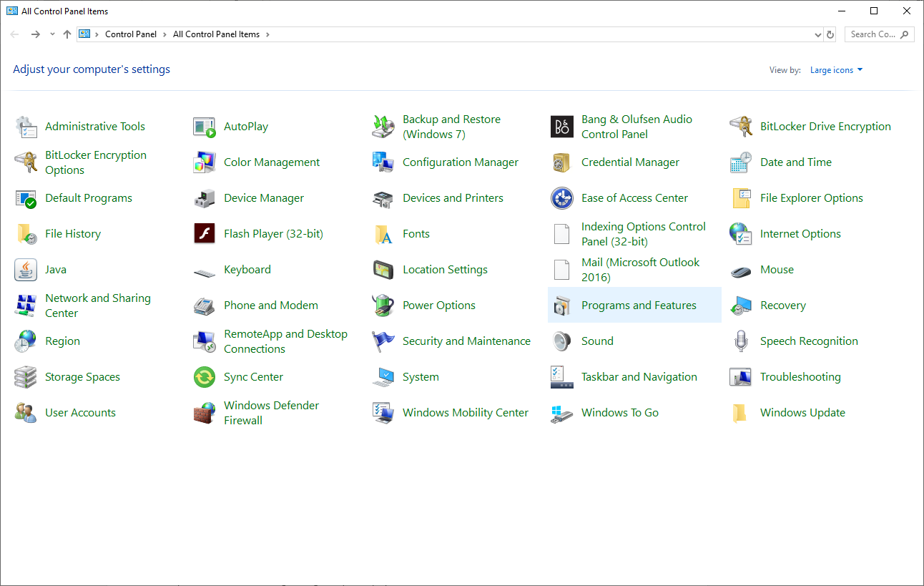
Task: Open the Configuration Manager icon
Action: 383,162
